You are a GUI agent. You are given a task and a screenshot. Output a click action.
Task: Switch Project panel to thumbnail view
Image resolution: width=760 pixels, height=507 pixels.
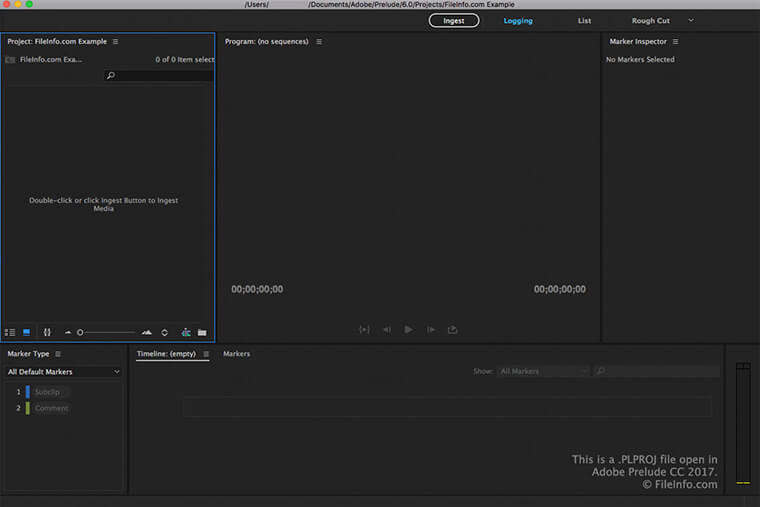click(x=27, y=332)
